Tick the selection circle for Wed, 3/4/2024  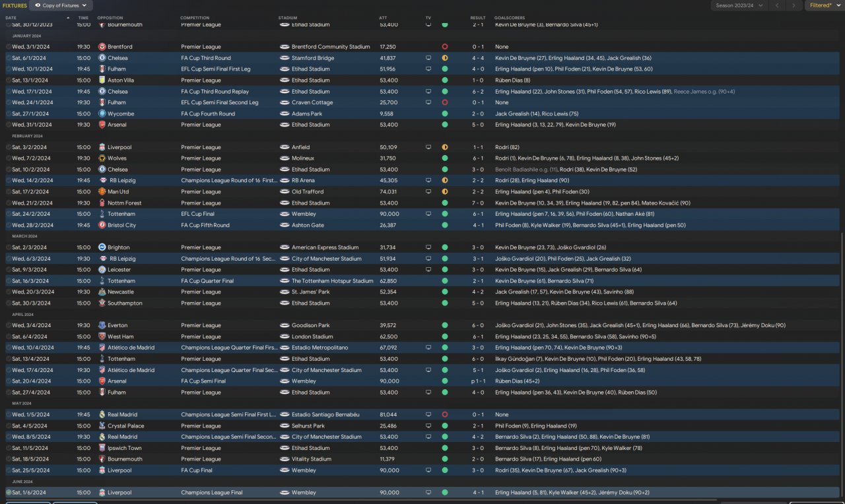(x=9, y=325)
